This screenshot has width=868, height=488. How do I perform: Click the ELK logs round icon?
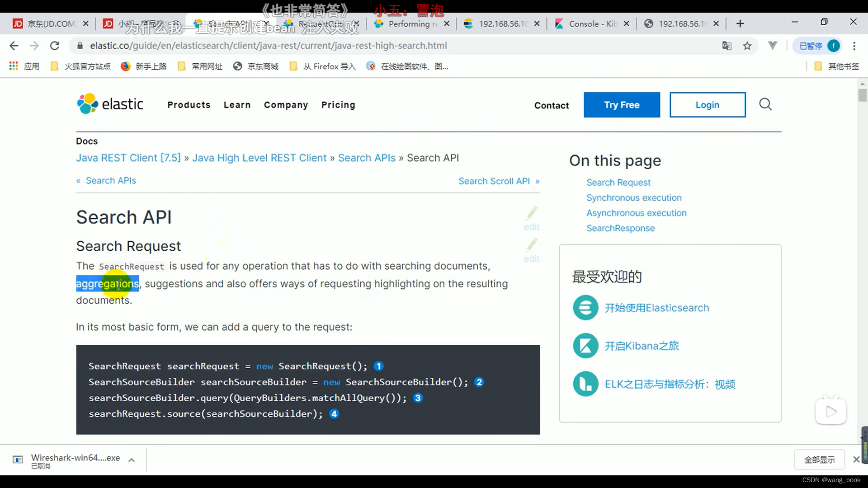coord(585,384)
